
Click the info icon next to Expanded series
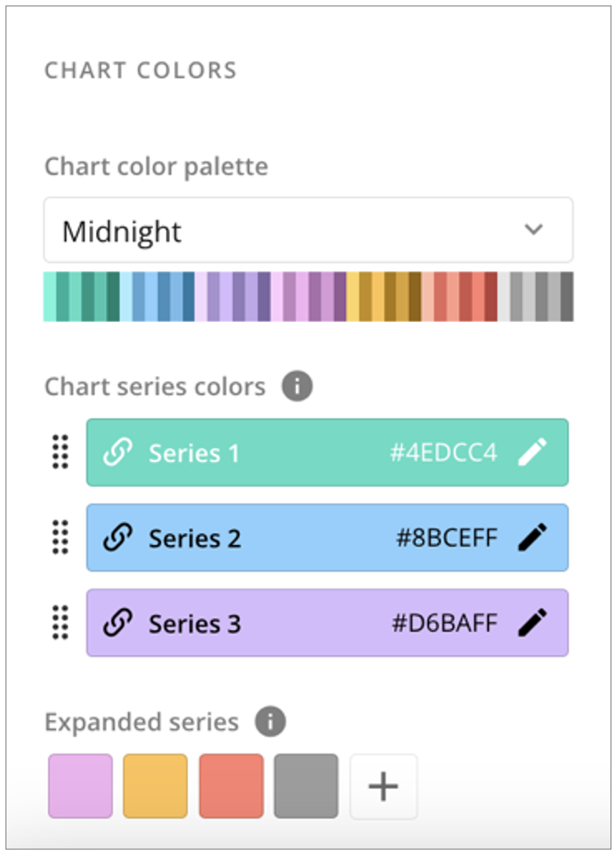click(x=272, y=722)
